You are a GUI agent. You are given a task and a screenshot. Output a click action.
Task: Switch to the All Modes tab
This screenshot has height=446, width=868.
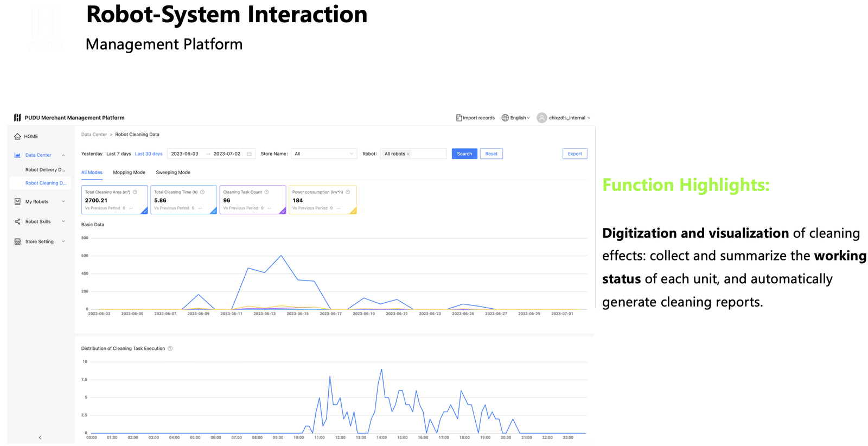coord(92,173)
